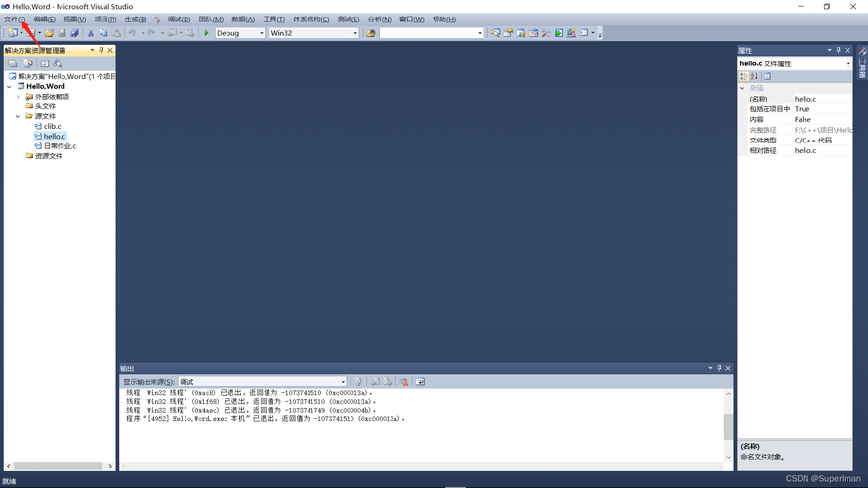Click the Cut scissors icon
The width and height of the screenshot is (868, 488).
pyautogui.click(x=91, y=33)
